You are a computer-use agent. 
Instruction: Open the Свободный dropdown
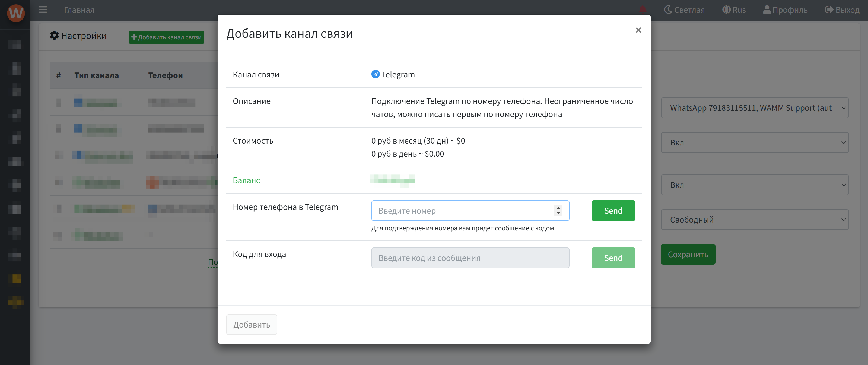754,220
